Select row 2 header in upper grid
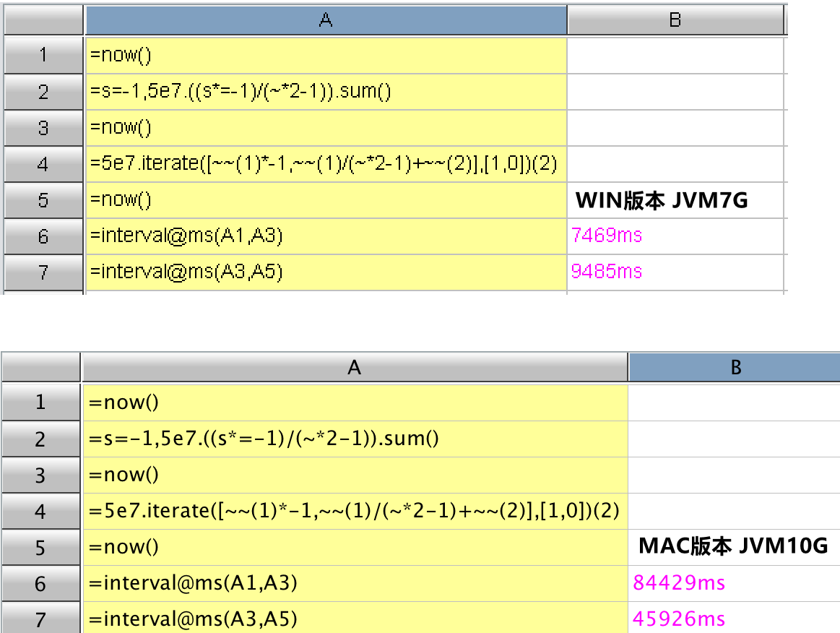 tap(43, 92)
